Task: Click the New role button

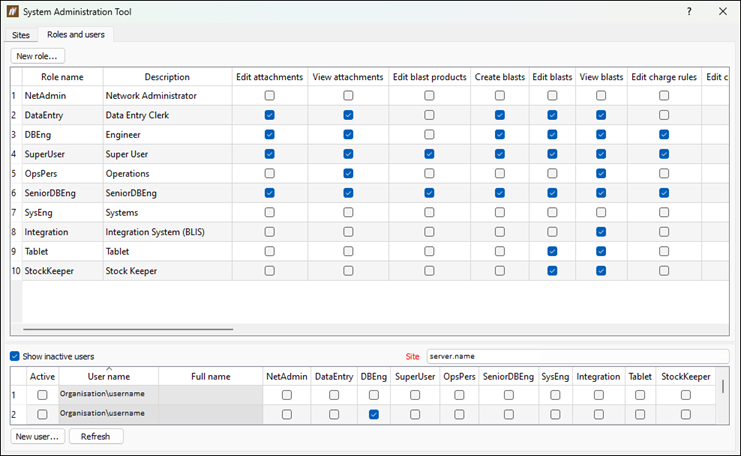Action: [37, 56]
